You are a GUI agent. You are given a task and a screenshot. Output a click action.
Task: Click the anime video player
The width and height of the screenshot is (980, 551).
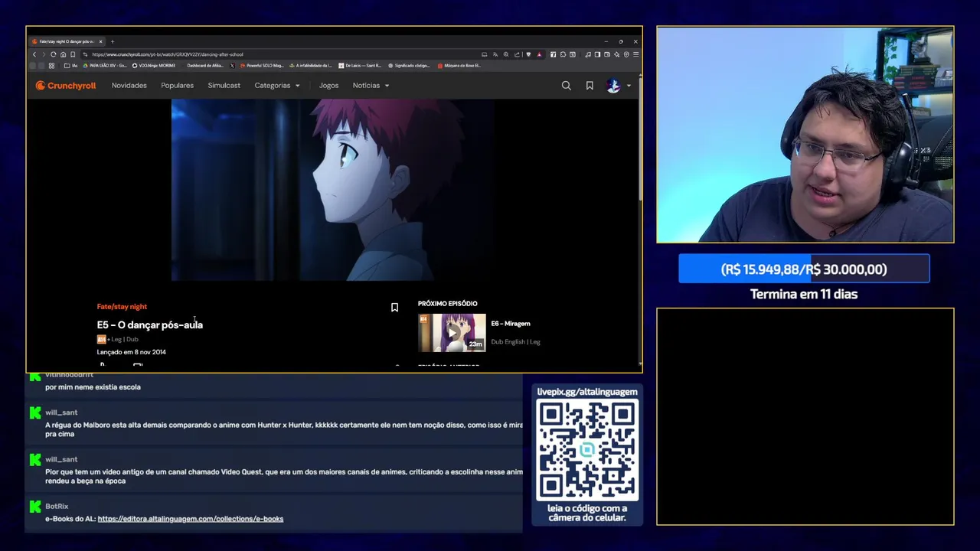point(333,190)
